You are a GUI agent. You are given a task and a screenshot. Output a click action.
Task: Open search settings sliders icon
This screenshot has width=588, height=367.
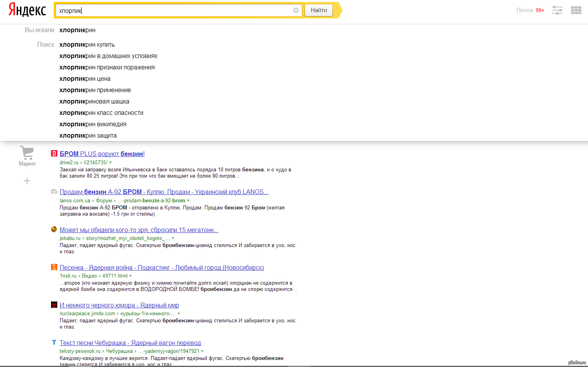[x=557, y=10]
